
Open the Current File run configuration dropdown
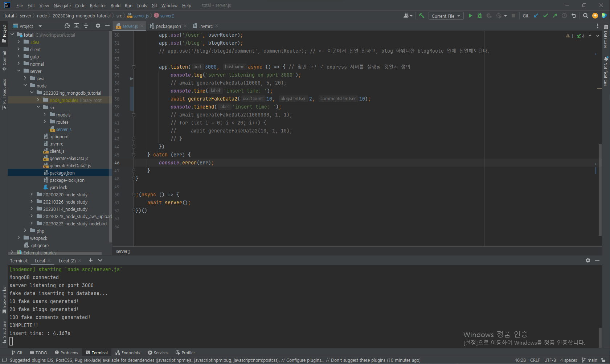[x=446, y=16]
